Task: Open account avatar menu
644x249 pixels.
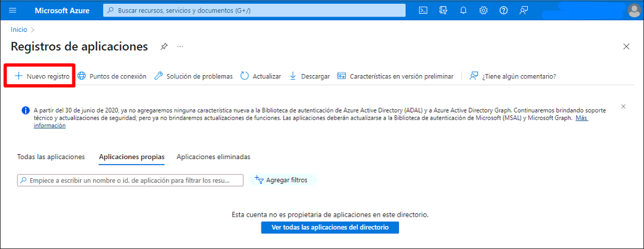Action: pos(634,10)
